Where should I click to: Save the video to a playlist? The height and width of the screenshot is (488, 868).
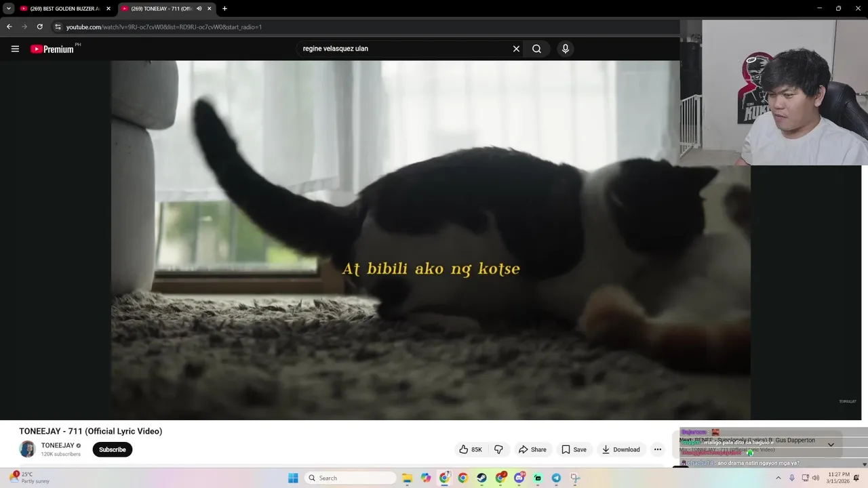pyautogui.click(x=574, y=449)
